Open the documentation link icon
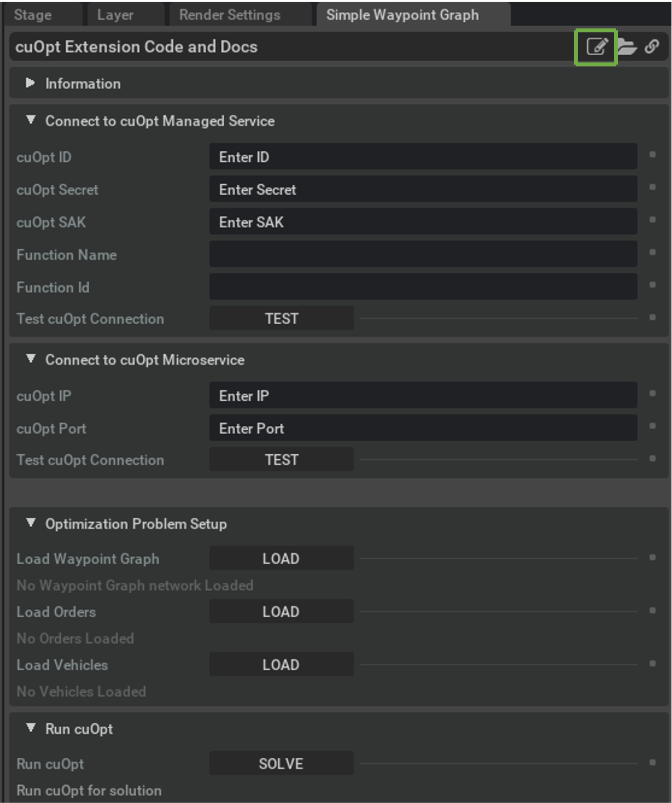Screen dimensions: 672x803 click(652, 46)
